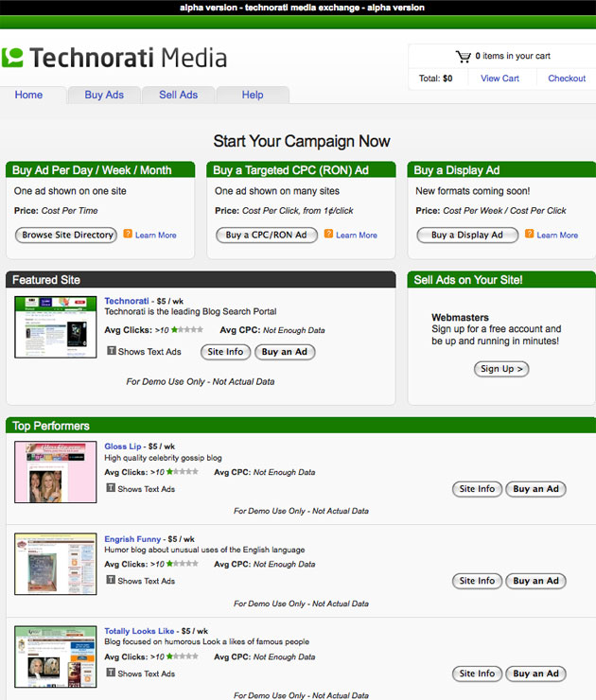
Task: Click 'Technorati is the leading Blog Search Portal'
Action: tap(190, 311)
